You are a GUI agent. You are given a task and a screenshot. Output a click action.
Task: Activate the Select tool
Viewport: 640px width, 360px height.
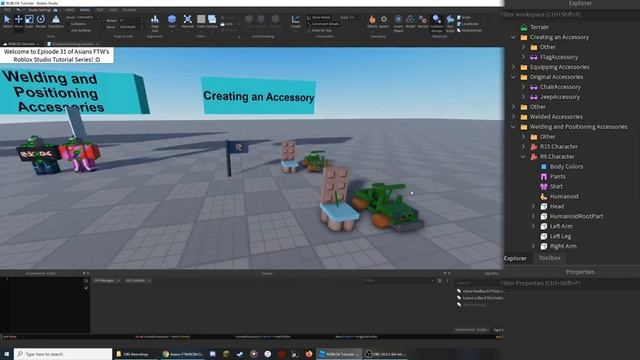pos(7,21)
